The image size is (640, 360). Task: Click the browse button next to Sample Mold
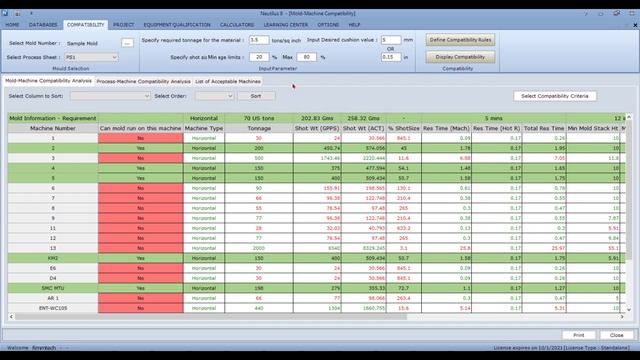click(x=127, y=43)
